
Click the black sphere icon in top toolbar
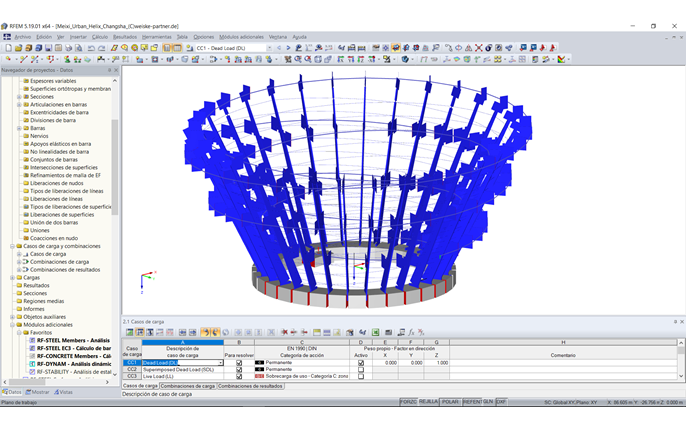(x=489, y=48)
